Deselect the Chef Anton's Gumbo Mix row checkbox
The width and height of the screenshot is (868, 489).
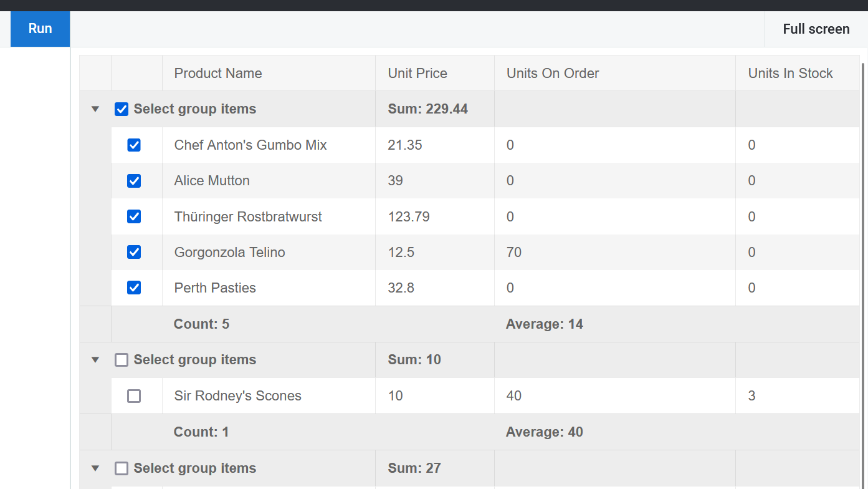point(134,145)
